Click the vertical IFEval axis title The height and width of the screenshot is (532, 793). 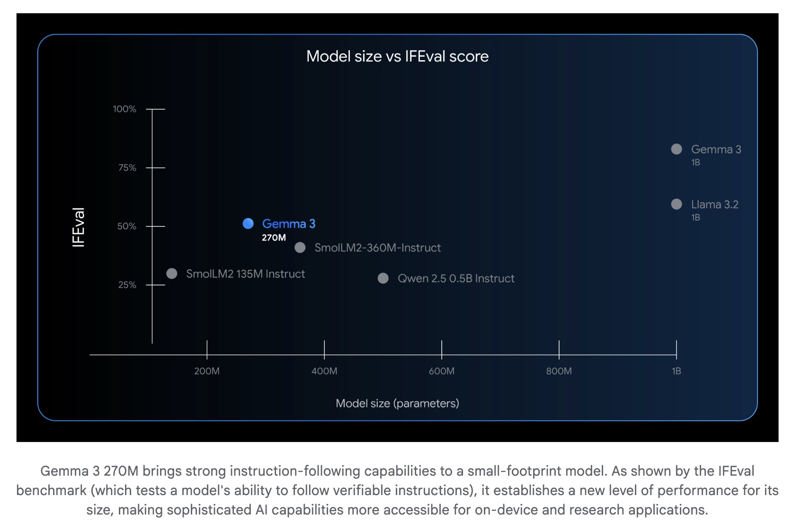click(x=79, y=227)
